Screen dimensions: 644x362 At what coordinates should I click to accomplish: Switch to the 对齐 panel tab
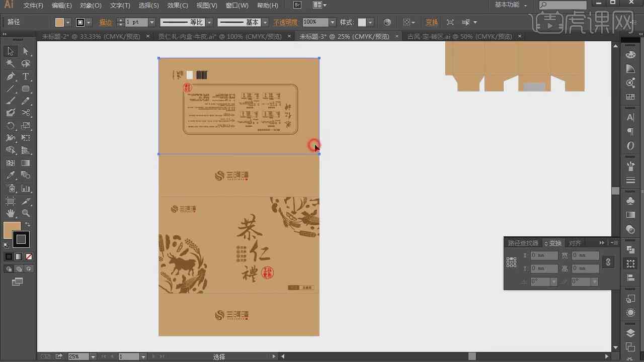pyautogui.click(x=575, y=243)
